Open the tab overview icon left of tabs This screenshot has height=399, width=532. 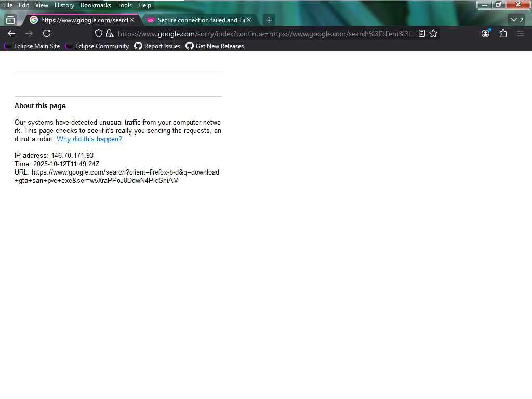[10, 20]
